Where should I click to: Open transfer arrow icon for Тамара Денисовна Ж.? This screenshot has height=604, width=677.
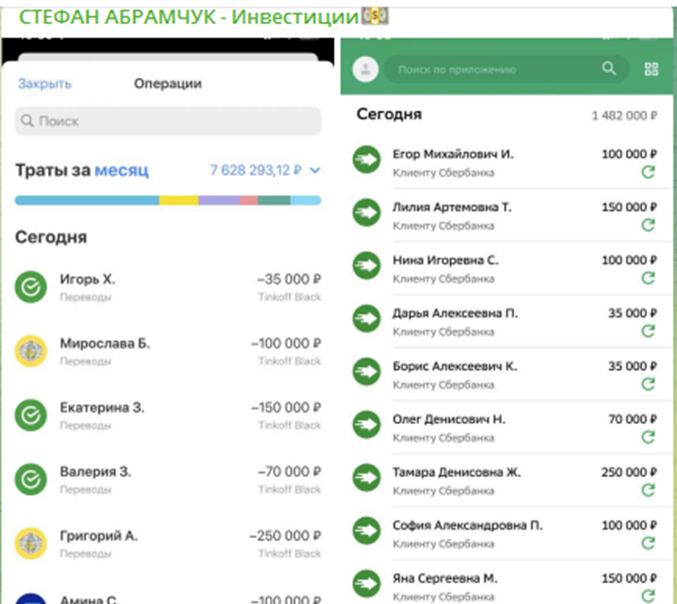point(367,478)
